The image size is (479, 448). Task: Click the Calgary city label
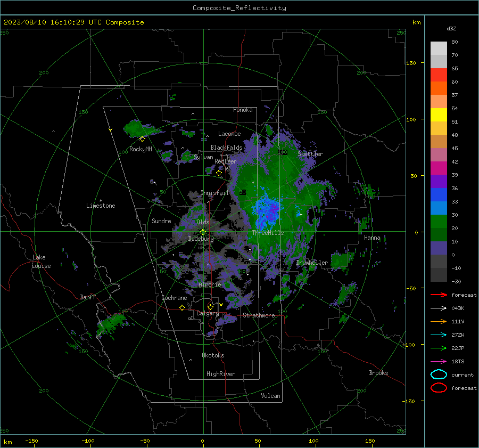[x=208, y=313]
